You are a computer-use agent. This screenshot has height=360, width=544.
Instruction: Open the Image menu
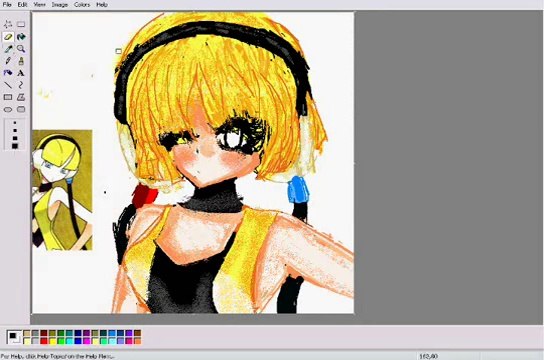click(x=60, y=5)
